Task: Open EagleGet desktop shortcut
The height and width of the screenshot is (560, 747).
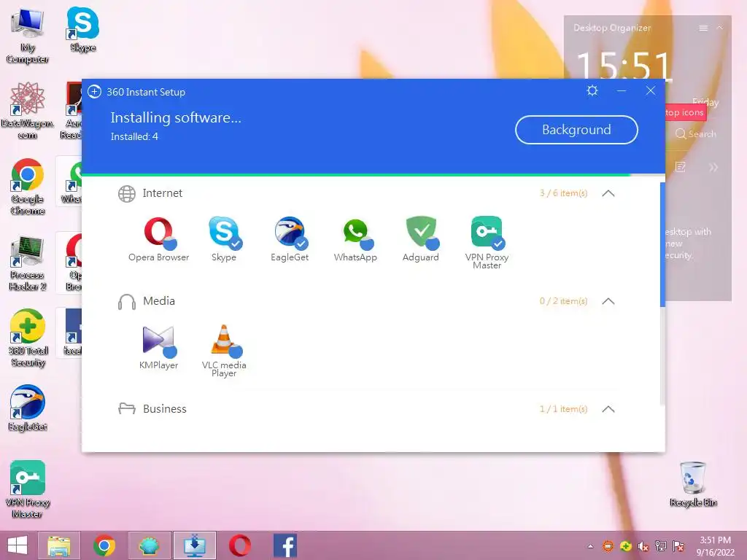Action: [28, 408]
